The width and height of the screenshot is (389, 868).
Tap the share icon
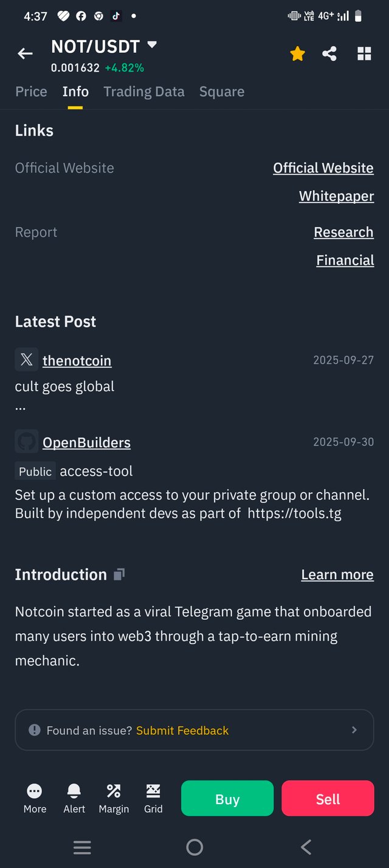pos(329,54)
